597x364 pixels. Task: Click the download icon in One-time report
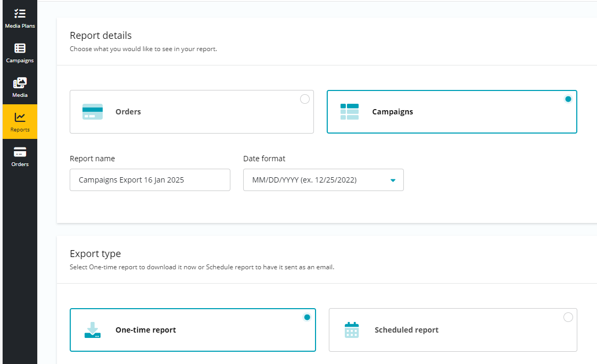tap(93, 330)
